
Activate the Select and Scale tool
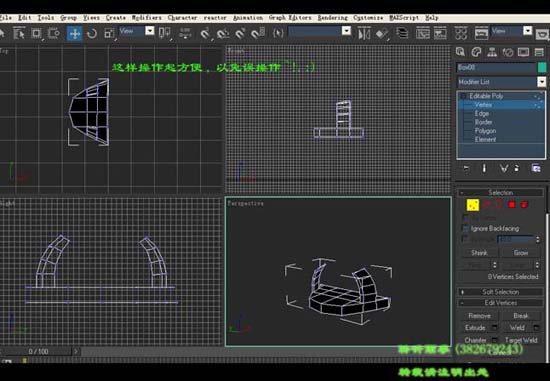point(109,33)
